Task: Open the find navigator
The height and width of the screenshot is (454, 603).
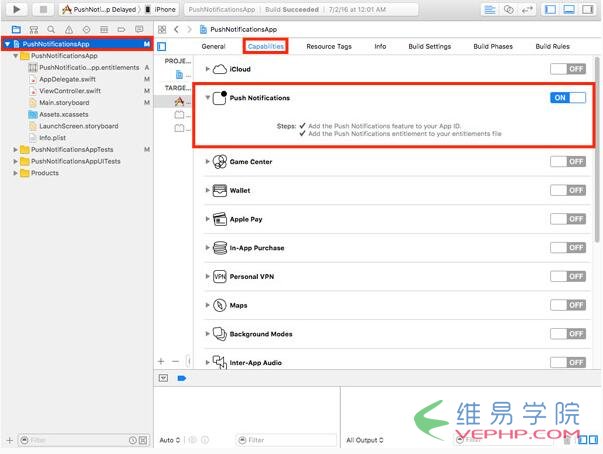Action: coord(51,30)
